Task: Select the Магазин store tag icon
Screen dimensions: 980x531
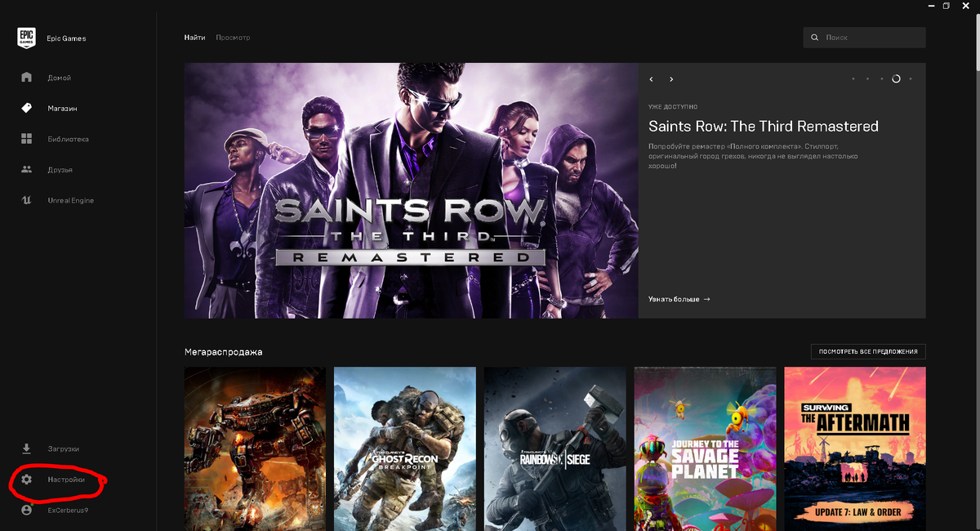Action: coord(26,108)
